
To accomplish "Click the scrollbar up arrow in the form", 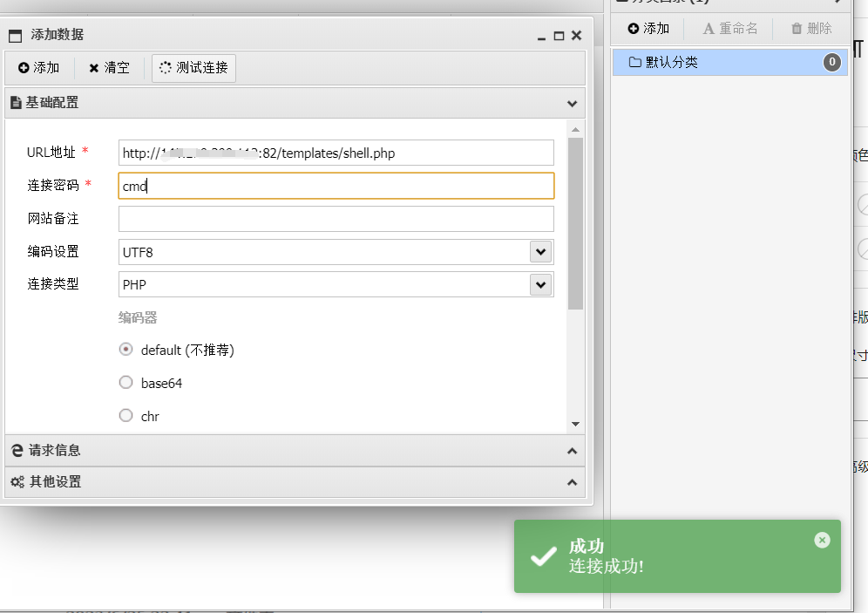I will (576, 129).
